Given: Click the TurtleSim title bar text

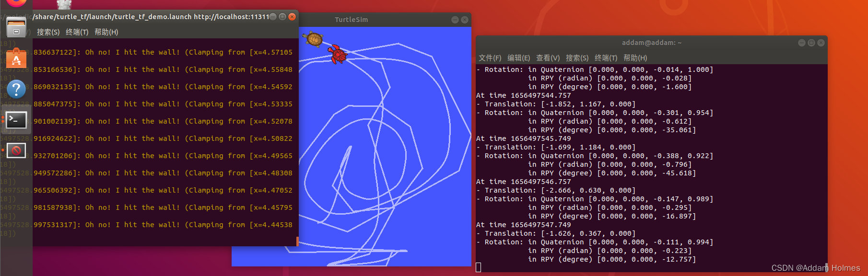Looking at the screenshot, I should [x=351, y=20].
